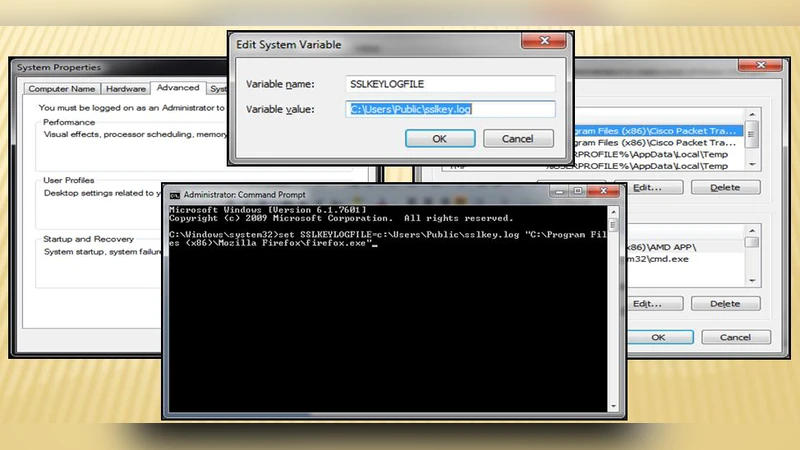Click into the Variable name field
The width and height of the screenshot is (800, 450).
tap(450, 85)
